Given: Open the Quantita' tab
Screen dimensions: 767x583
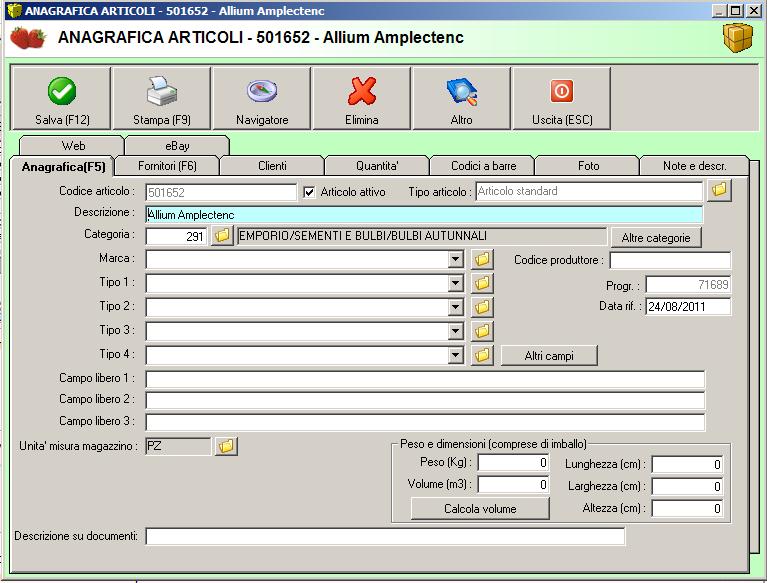Looking at the screenshot, I should point(377,166).
